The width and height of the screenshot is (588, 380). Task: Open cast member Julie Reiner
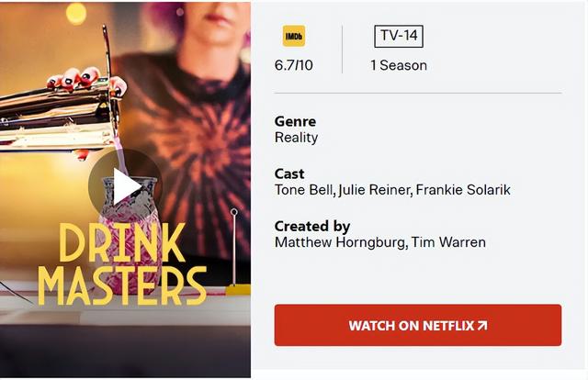click(x=374, y=190)
